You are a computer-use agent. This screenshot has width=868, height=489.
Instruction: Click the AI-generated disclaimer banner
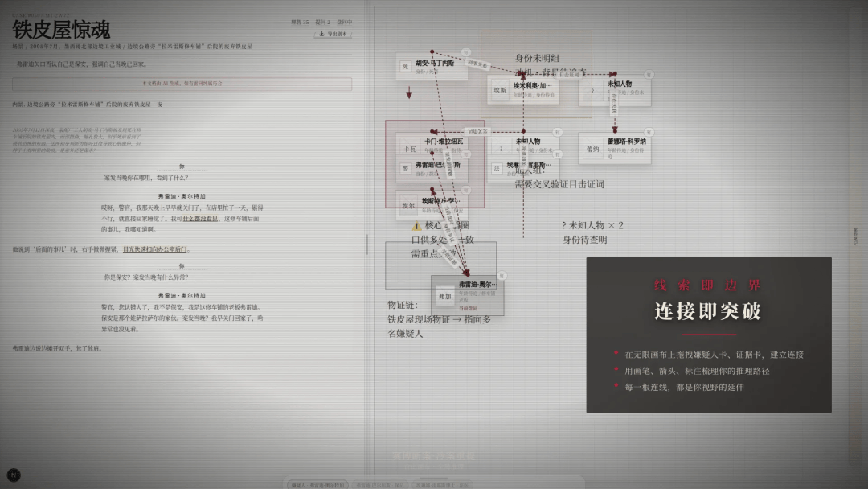182,84
